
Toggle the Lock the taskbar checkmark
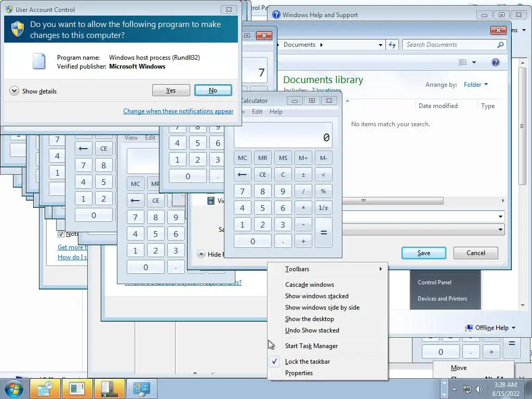(x=274, y=362)
